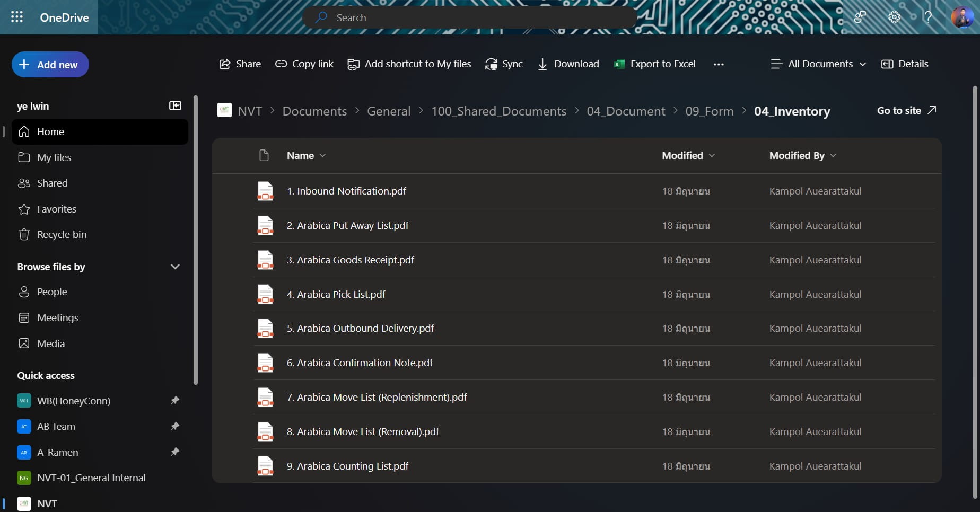
Task: Pin toggle for WB(HoneyConn) quick access
Action: [174, 401]
